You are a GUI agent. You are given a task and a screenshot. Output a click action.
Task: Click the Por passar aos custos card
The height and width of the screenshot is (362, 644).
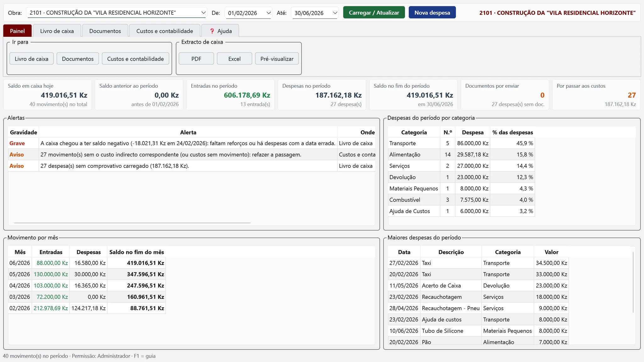(596, 95)
